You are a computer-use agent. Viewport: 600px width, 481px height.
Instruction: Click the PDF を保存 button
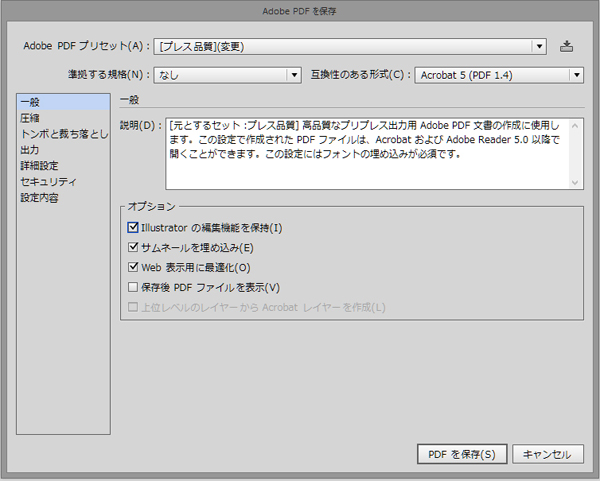pos(462,454)
